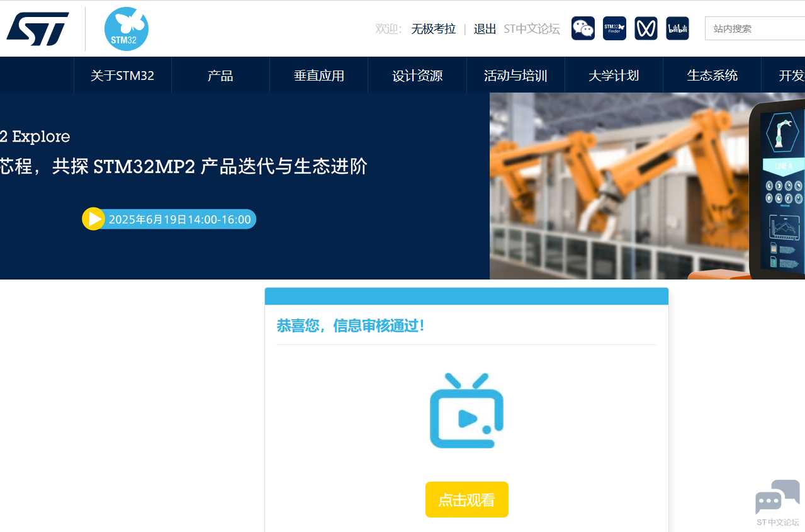Click the ST company logo

[38, 29]
